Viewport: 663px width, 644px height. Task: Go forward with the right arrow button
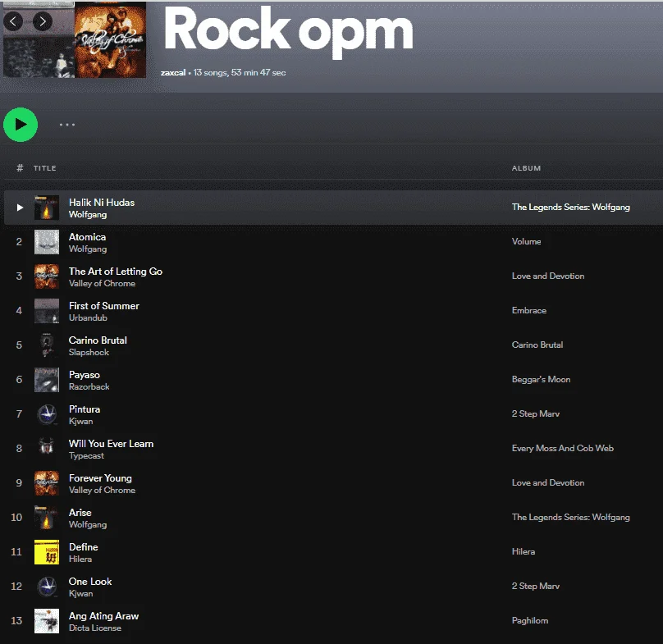point(43,21)
